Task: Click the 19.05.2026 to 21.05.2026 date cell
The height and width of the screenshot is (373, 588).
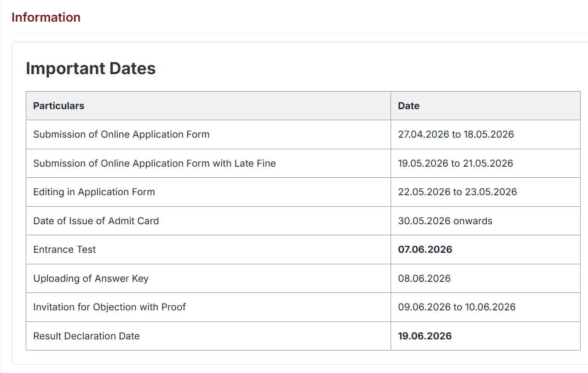Action: pos(455,163)
